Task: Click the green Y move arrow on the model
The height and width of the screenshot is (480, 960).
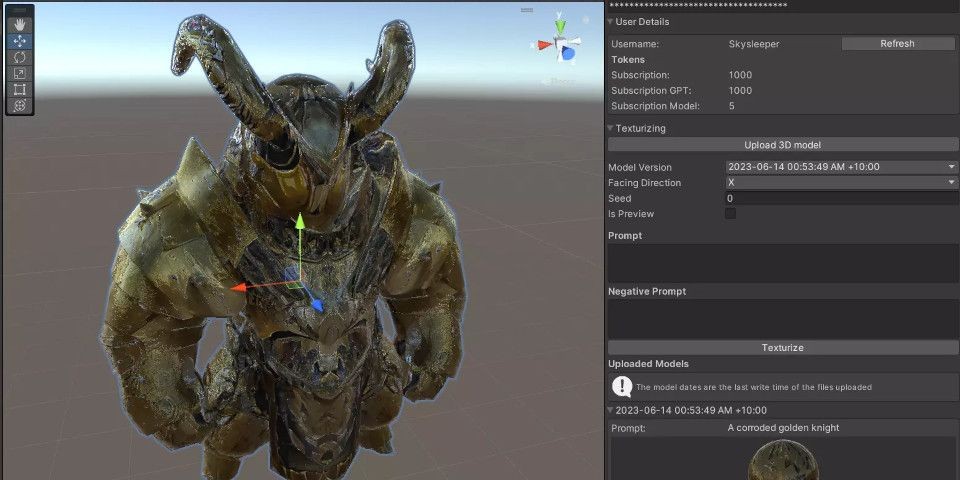Action: point(300,222)
